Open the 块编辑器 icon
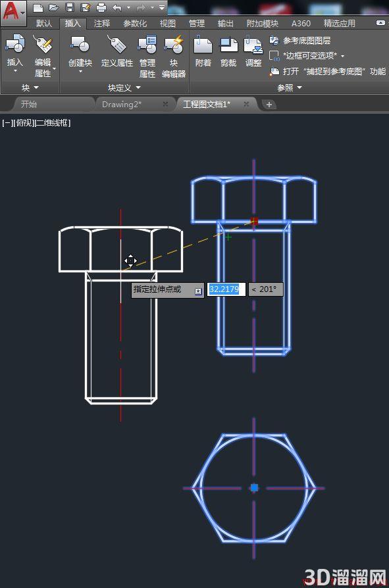The height and width of the screenshot is (588, 389). [174, 44]
